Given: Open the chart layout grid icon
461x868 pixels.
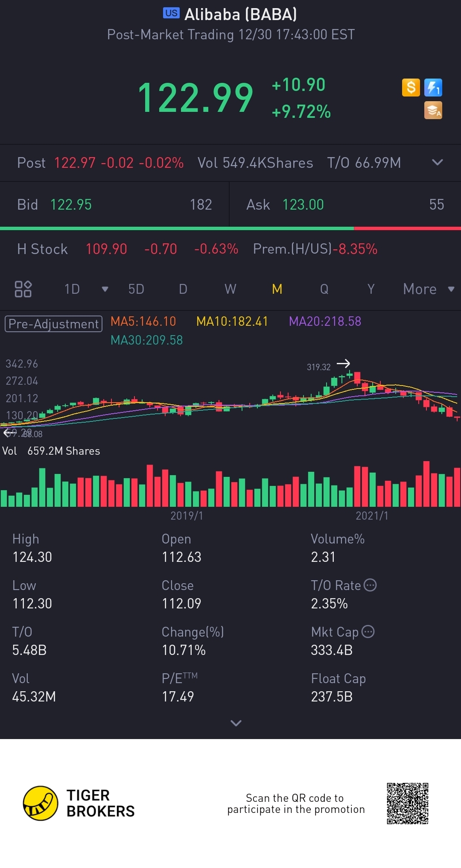Looking at the screenshot, I should pyautogui.click(x=23, y=289).
